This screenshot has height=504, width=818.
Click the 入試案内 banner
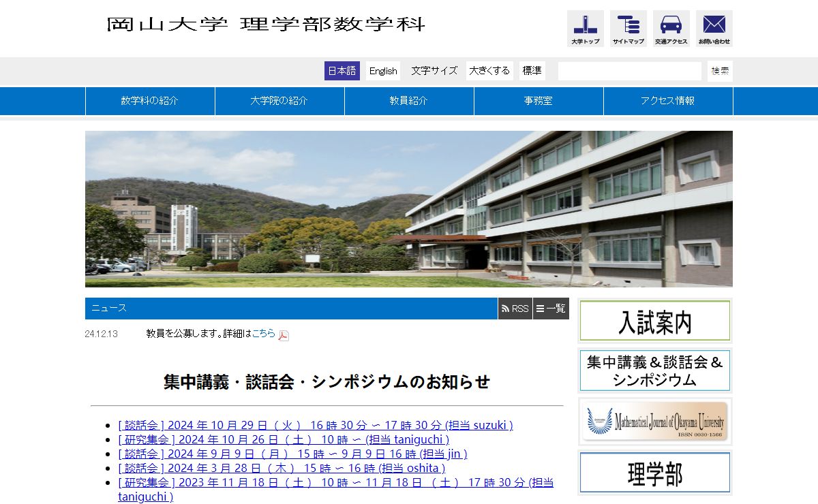(654, 321)
